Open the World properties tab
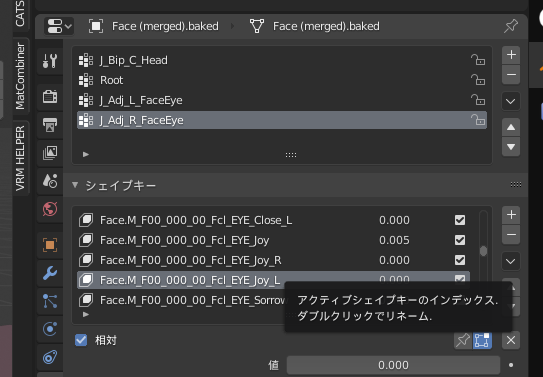The image size is (543, 377). click(50, 209)
